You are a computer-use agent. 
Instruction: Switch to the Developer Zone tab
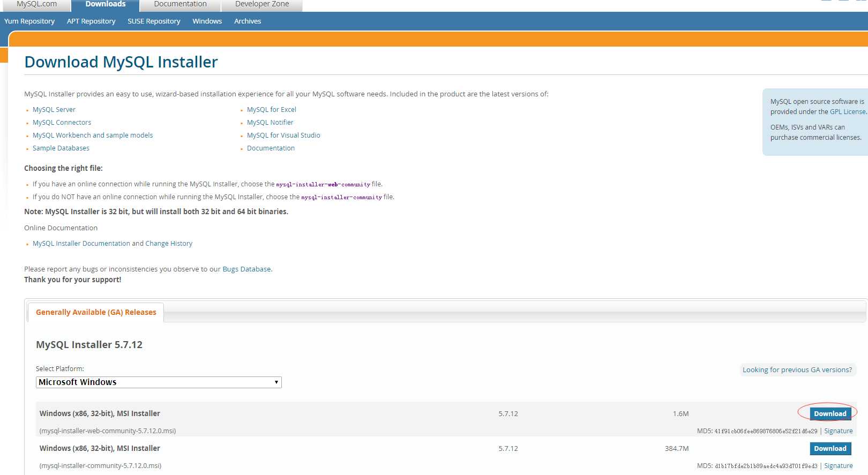click(262, 4)
